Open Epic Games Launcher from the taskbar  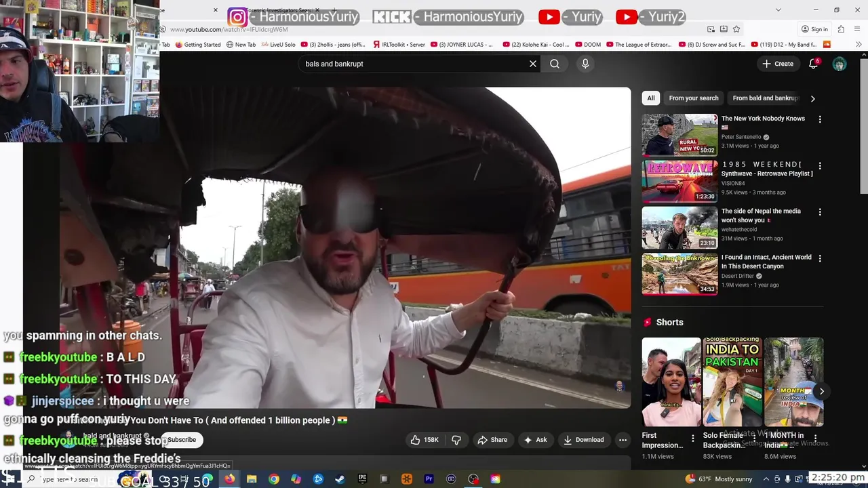coord(362,479)
